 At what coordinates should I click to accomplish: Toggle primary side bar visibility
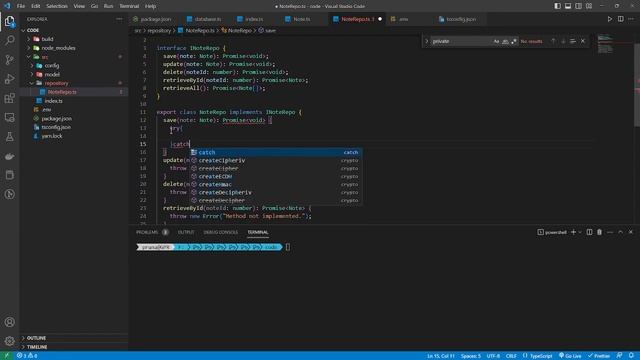tap(558, 6)
